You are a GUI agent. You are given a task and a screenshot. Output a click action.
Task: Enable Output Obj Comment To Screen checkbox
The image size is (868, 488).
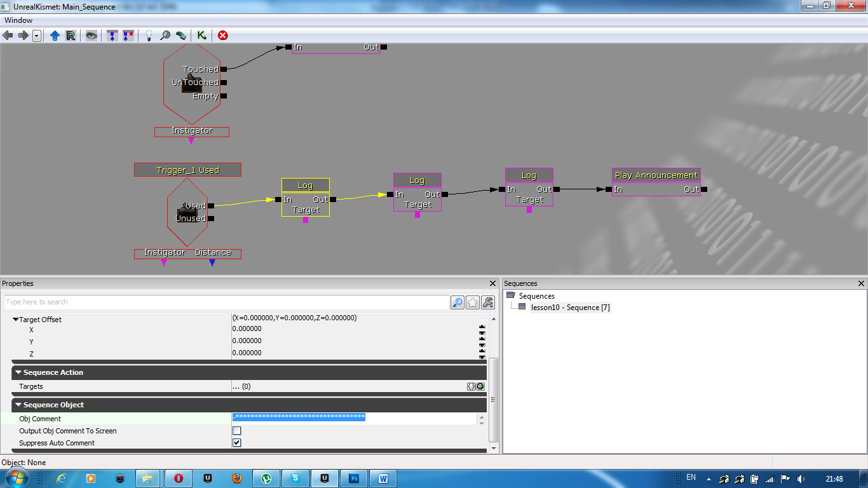click(237, 431)
